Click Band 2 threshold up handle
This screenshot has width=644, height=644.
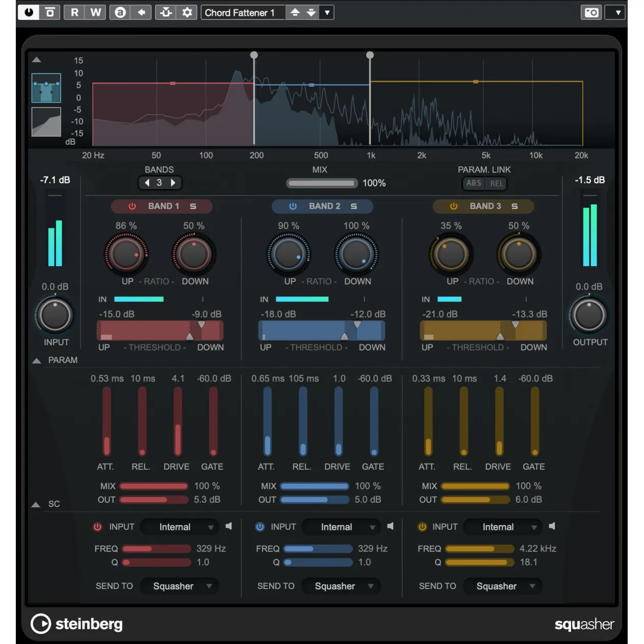pos(345,337)
